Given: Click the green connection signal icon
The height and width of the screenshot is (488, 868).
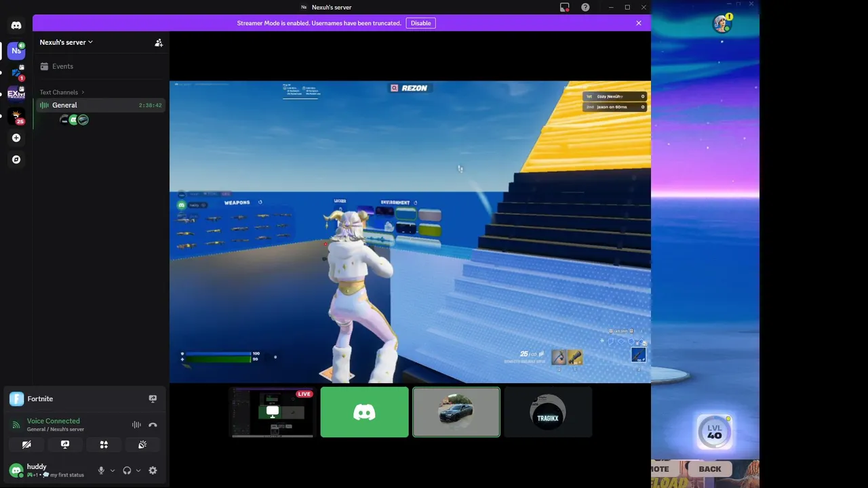Looking at the screenshot, I should 16,425.
